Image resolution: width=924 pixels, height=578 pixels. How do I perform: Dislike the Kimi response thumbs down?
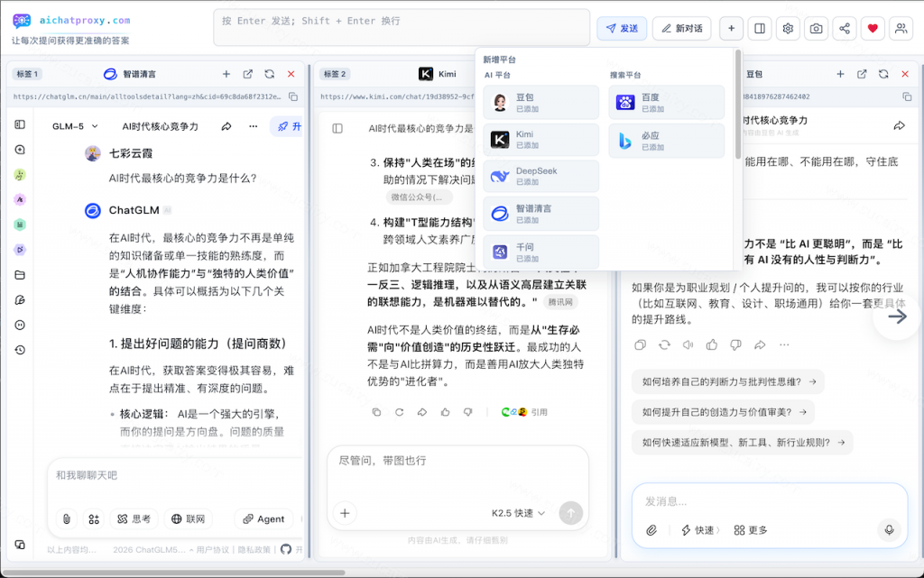pos(468,412)
